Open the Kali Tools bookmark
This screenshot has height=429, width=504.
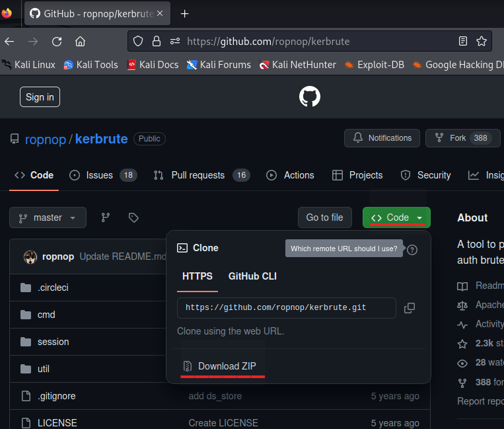point(91,65)
